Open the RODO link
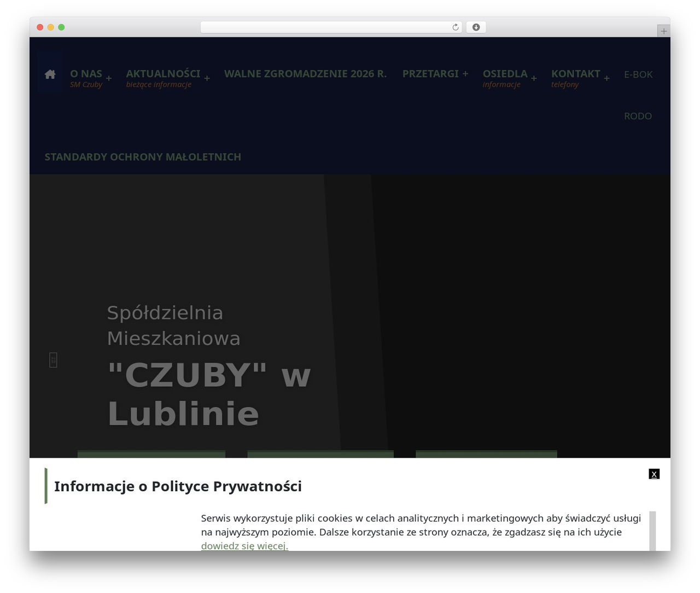 (638, 116)
